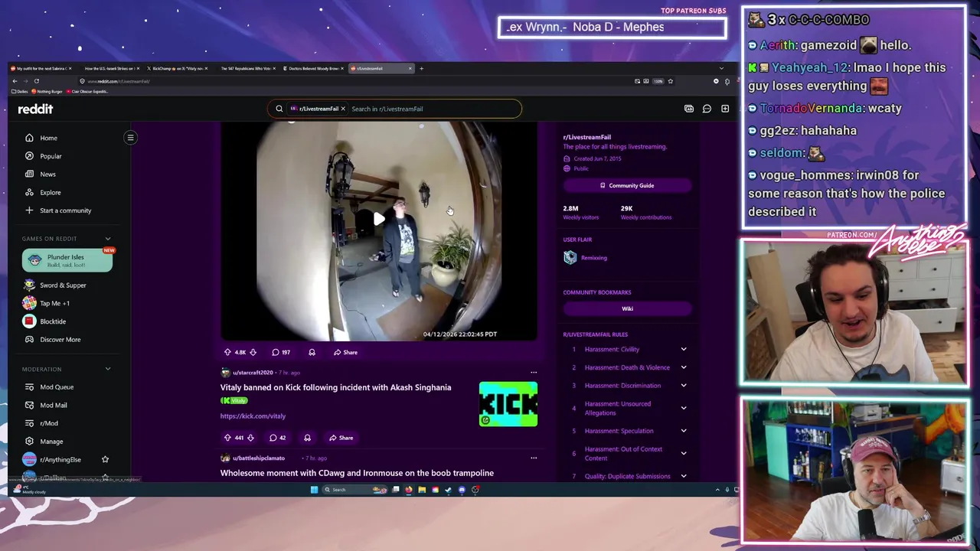Expand rule Harassment: Discrimination
Viewport: 980px width, 551px height.
(x=684, y=386)
